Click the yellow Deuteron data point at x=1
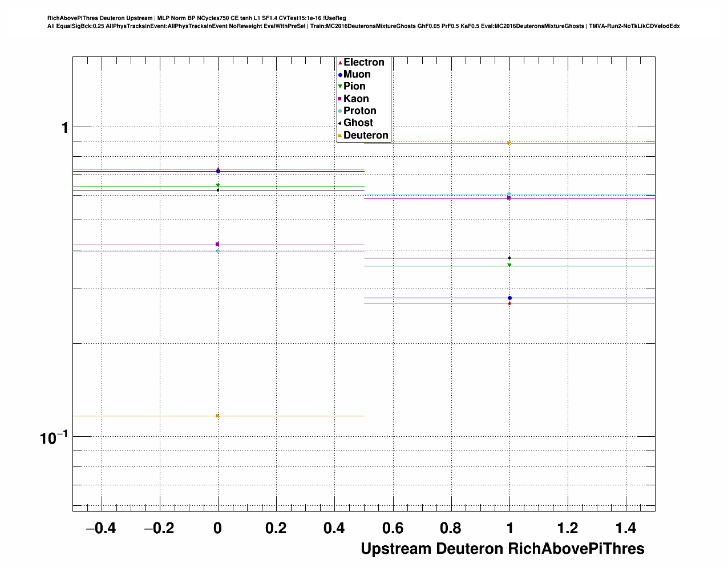728x568 pixels. 509,143
